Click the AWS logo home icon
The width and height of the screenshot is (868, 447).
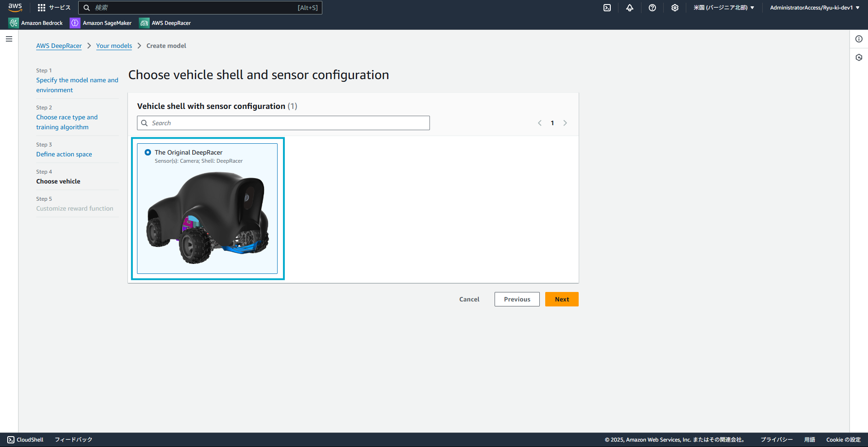pyautogui.click(x=15, y=7)
